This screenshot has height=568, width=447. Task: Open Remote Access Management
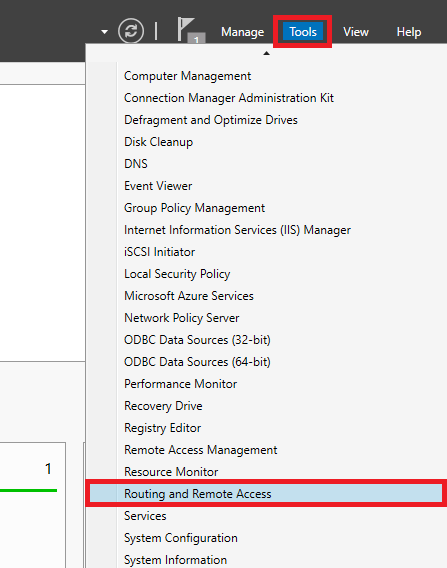(200, 450)
